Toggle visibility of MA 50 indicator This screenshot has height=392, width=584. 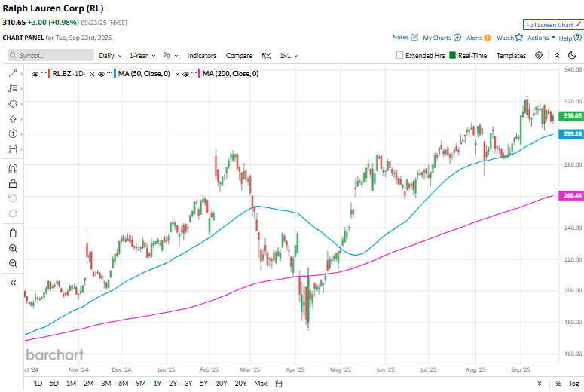coord(101,74)
